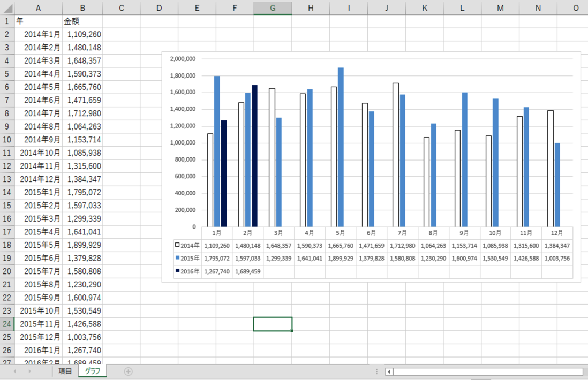The width and height of the screenshot is (588, 380).
Task: Click the previous sheet navigation arrow
Action: click(15, 371)
